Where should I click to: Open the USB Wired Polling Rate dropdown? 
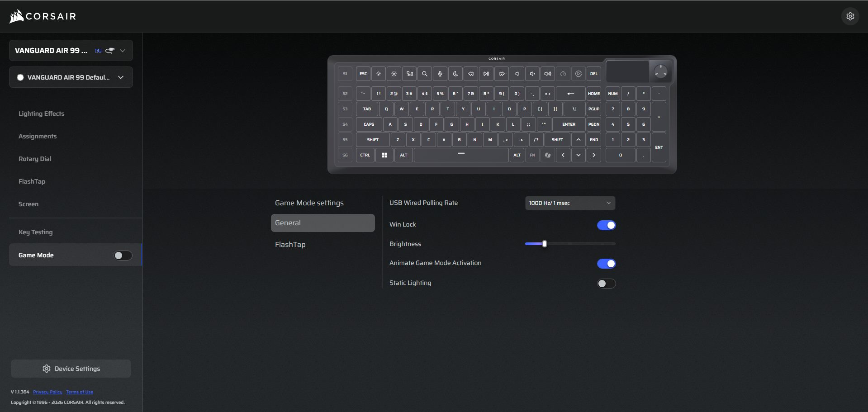[x=569, y=203]
